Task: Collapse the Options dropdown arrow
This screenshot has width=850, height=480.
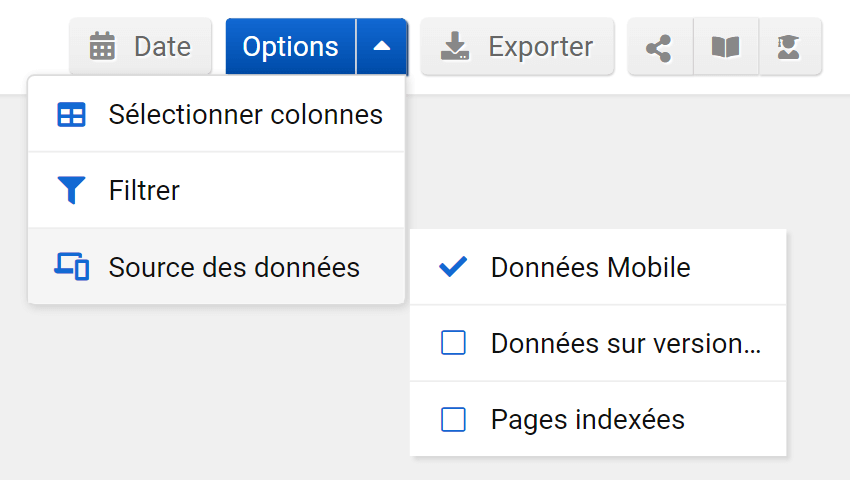Action: pos(382,47)
